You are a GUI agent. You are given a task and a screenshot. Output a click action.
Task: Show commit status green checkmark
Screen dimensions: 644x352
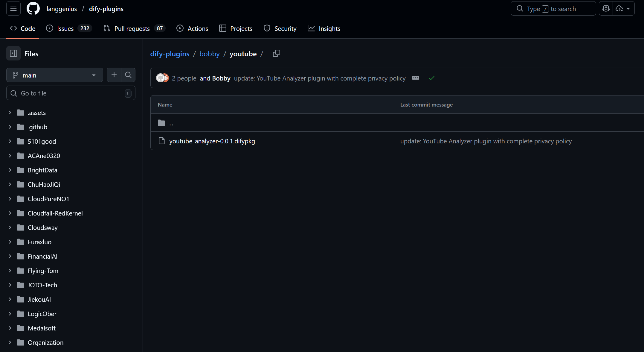pos(431,78)
